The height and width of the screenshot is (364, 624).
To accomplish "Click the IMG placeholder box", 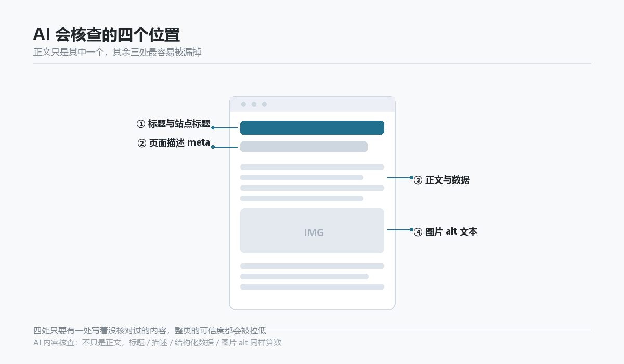I will [x=312, y=231].
